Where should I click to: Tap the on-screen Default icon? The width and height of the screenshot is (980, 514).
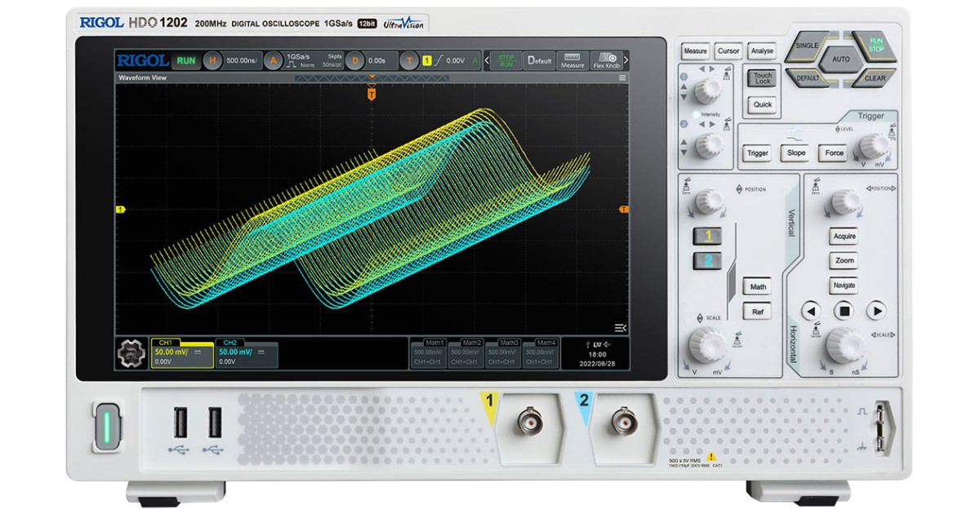539,60
